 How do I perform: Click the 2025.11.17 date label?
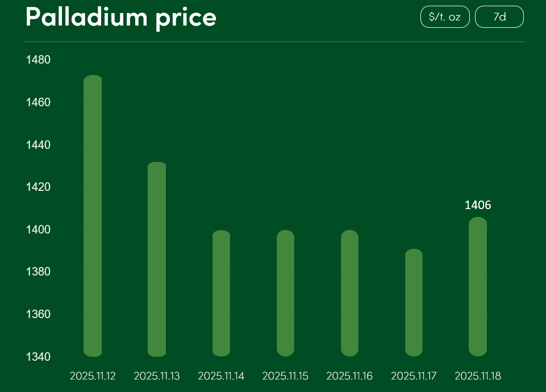pyautogui.click(x=414, y=376)
